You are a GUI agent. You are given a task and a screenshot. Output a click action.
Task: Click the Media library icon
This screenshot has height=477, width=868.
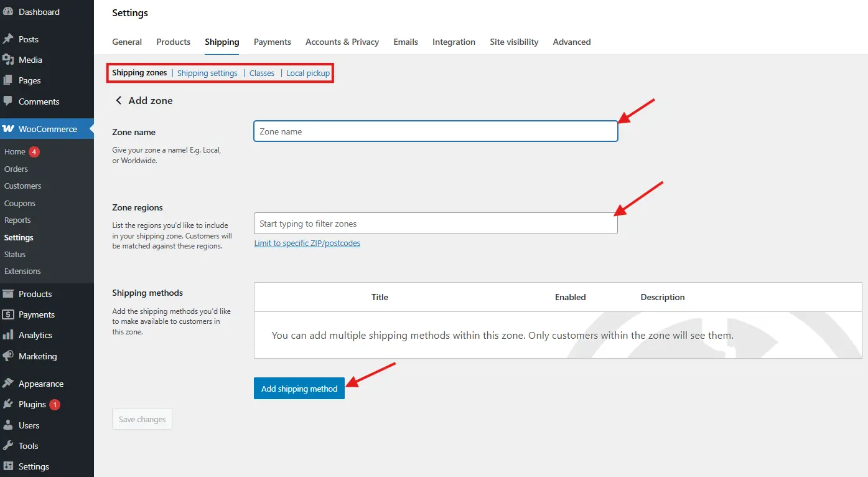[x=8, y=60]
